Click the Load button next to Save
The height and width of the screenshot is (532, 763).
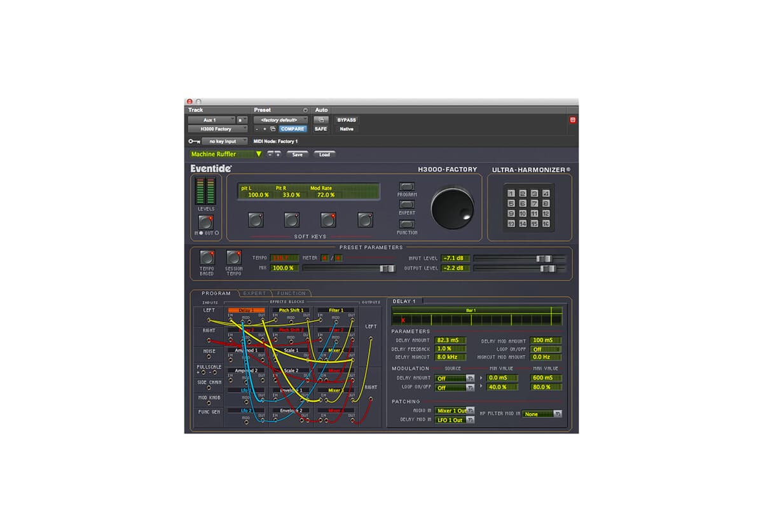click(324, 154)
